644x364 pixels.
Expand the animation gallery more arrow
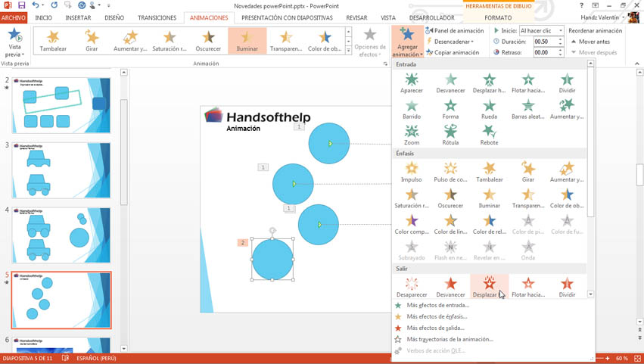pyautogui.click(x=348, y=51)
